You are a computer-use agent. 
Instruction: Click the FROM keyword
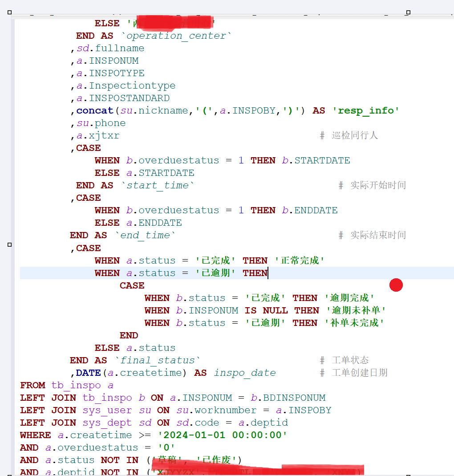coord(32,385)
